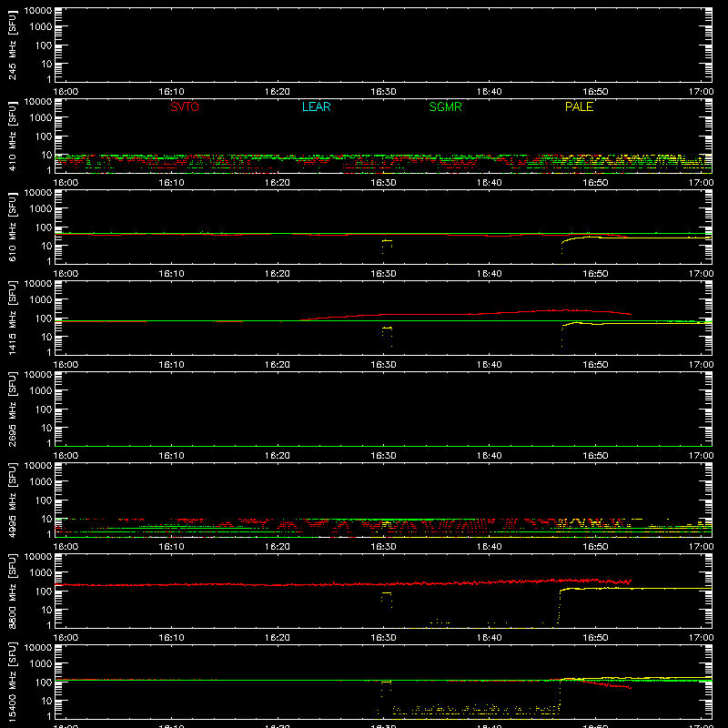Click 17:00 tick under the 4995 MHz panel

click(701, 547)
